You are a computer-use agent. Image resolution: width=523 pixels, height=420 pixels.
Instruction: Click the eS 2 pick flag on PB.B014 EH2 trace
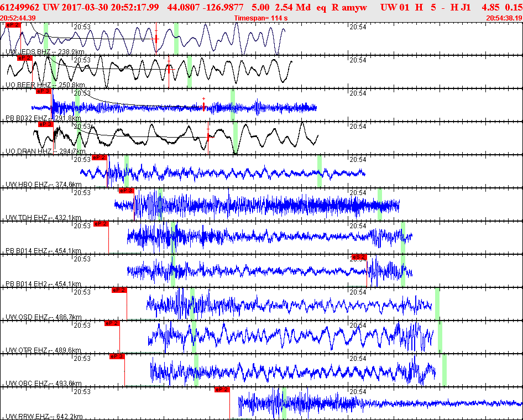(x=359, y=256)
